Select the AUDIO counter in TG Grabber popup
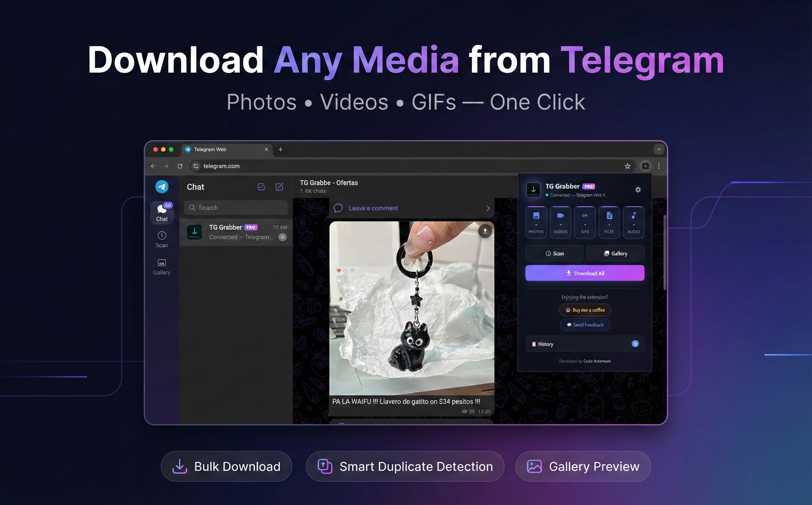 point(633,222)
